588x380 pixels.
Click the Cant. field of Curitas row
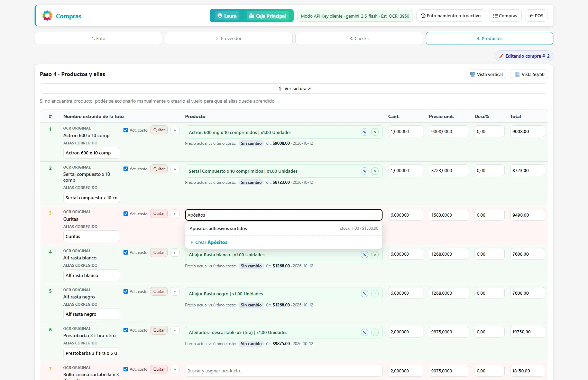(405, 215)
